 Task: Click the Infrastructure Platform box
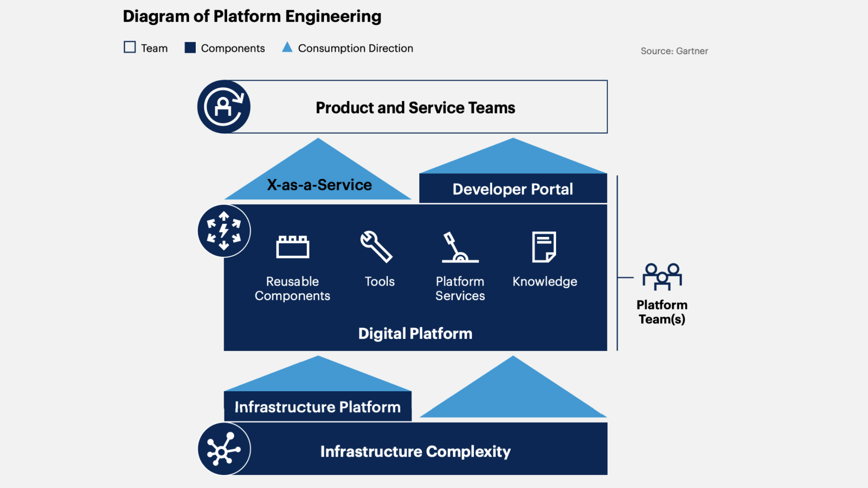[317, 407]
